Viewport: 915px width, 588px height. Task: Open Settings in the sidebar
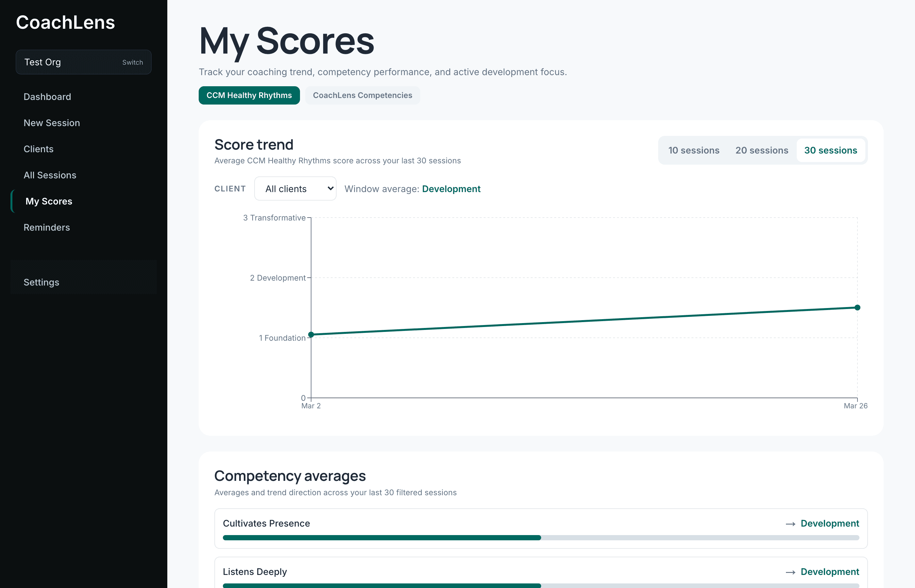click(x=41, y=282)
